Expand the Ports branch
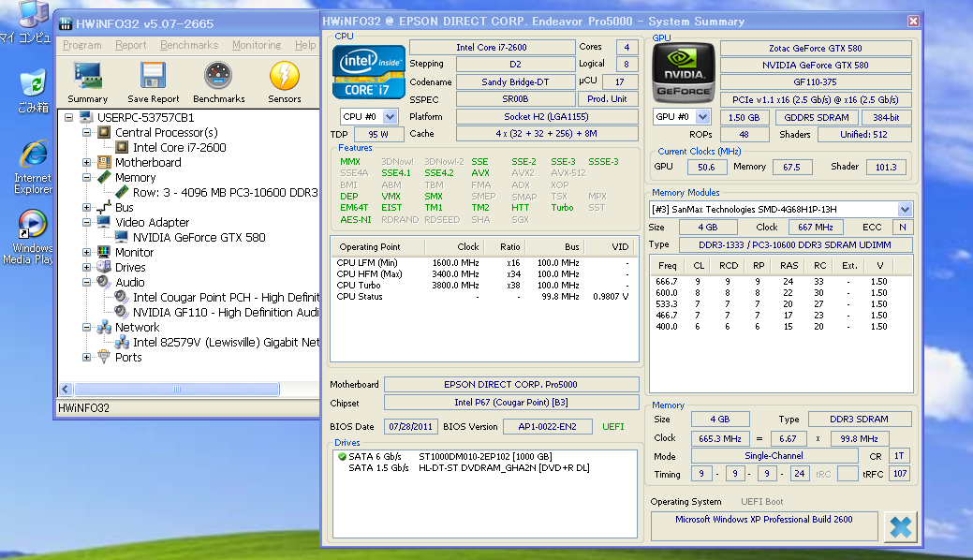Viewport: 973px width, 560px height. tap(87, 357)
